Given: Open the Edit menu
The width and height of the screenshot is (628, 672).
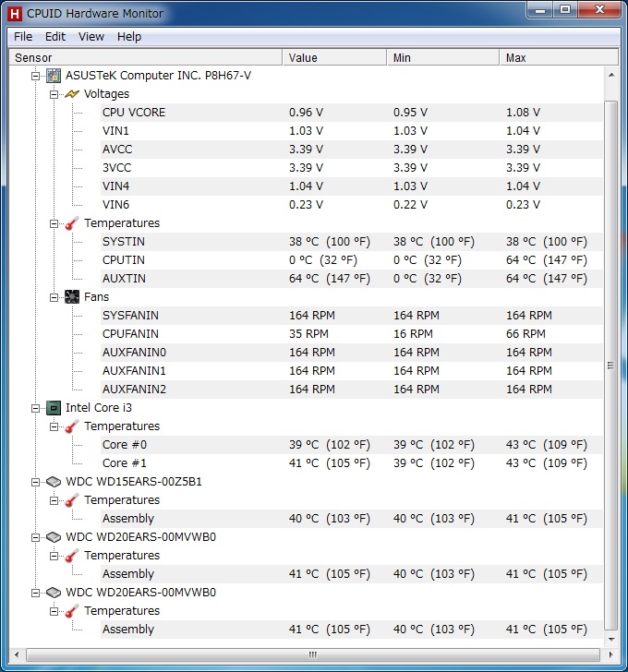Looking at the screenshot, I should (x=55, y=36).
